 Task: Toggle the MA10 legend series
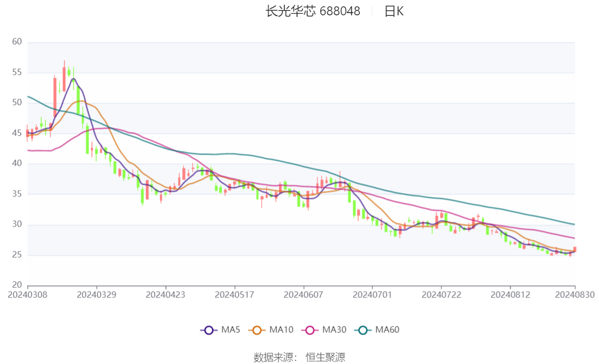pos(271,330)
